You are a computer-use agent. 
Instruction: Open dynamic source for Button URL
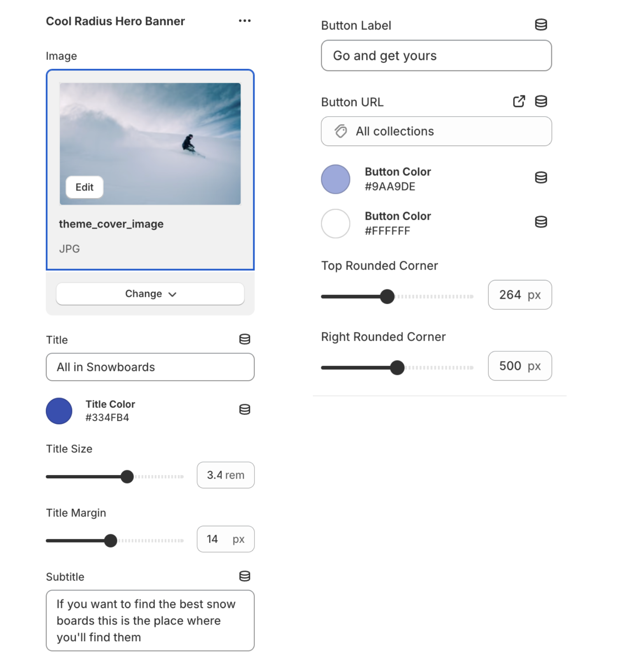[541, 101]
